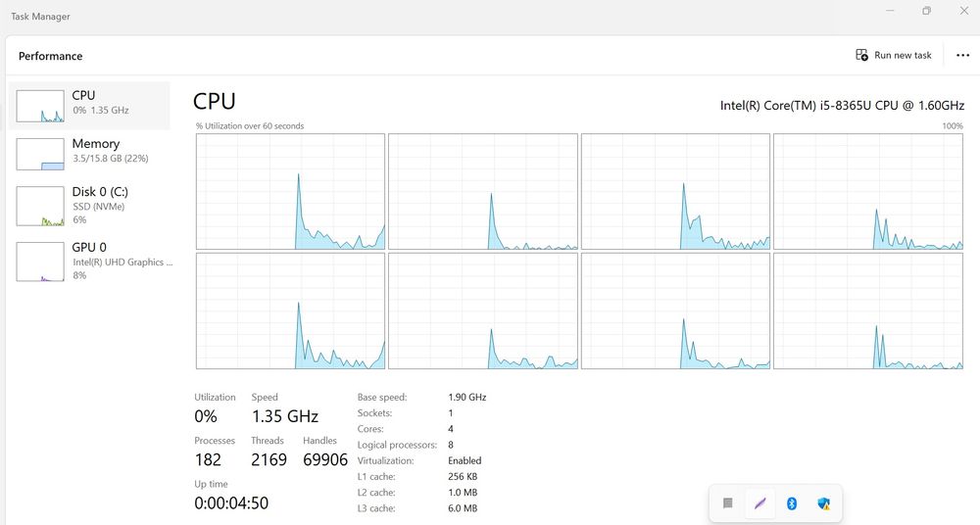
Task: Click the gray square tray icon
Action: (x=727, y=502)
